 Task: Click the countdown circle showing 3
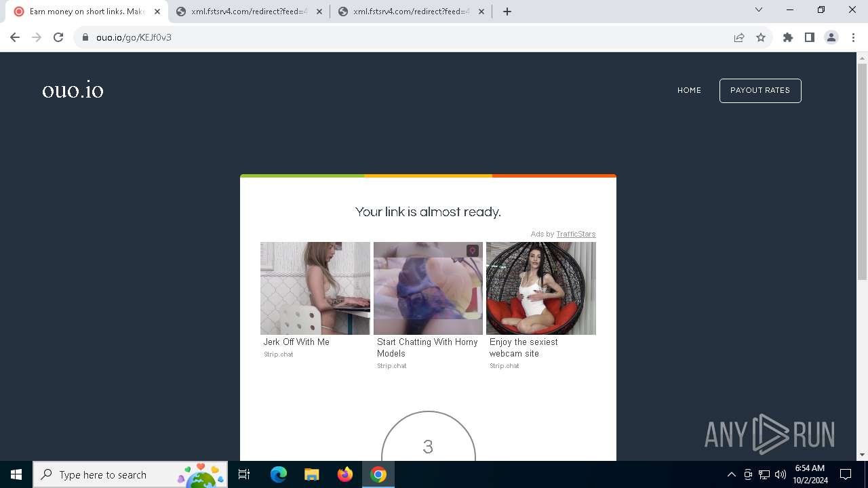click(428, 437)
